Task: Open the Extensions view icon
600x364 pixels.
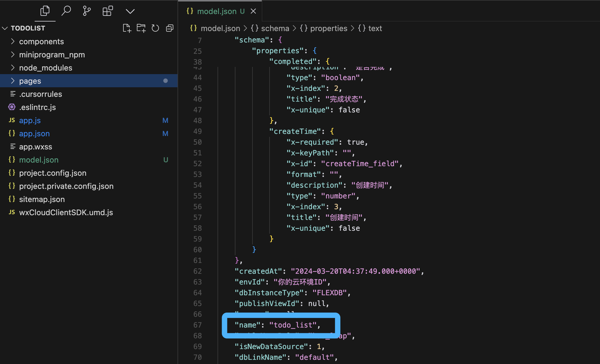Action: (108, 11)
